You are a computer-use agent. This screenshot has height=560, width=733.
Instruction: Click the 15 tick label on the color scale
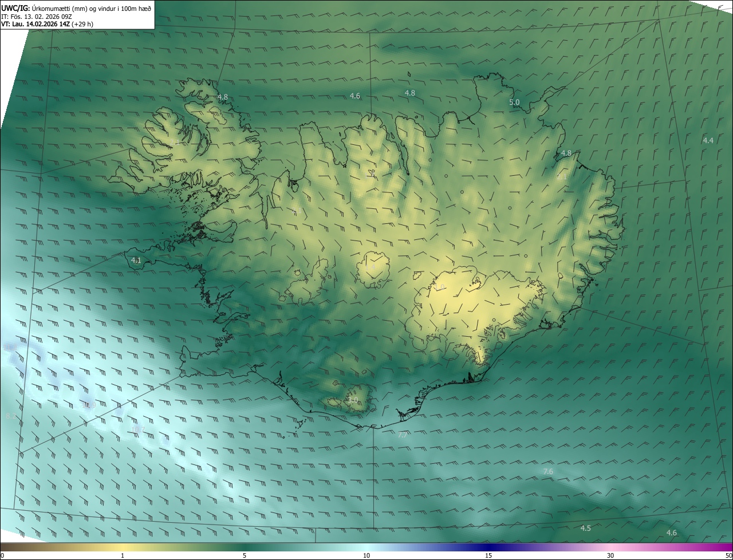pyautogui.click(x=488, y=555)
